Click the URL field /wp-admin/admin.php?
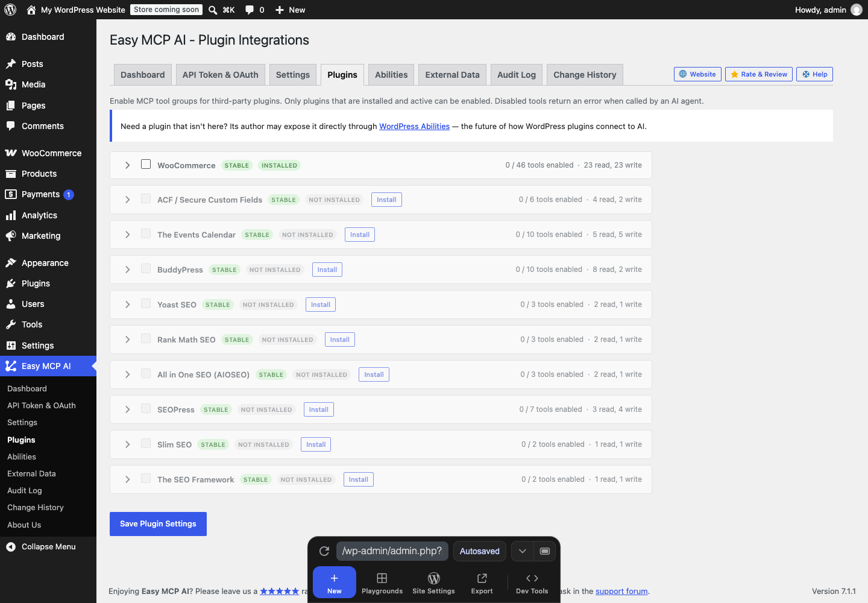Viewport: 868px width, 603px height. click(392, 551)
